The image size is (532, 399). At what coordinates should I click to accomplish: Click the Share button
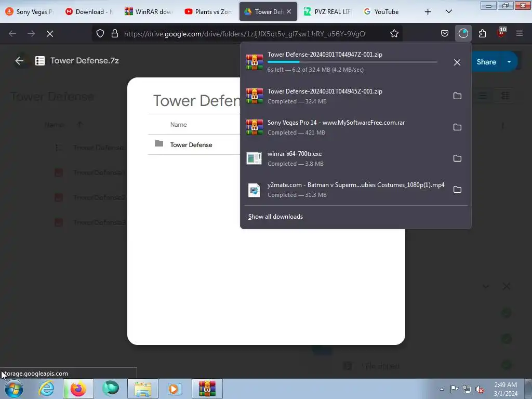486,62
